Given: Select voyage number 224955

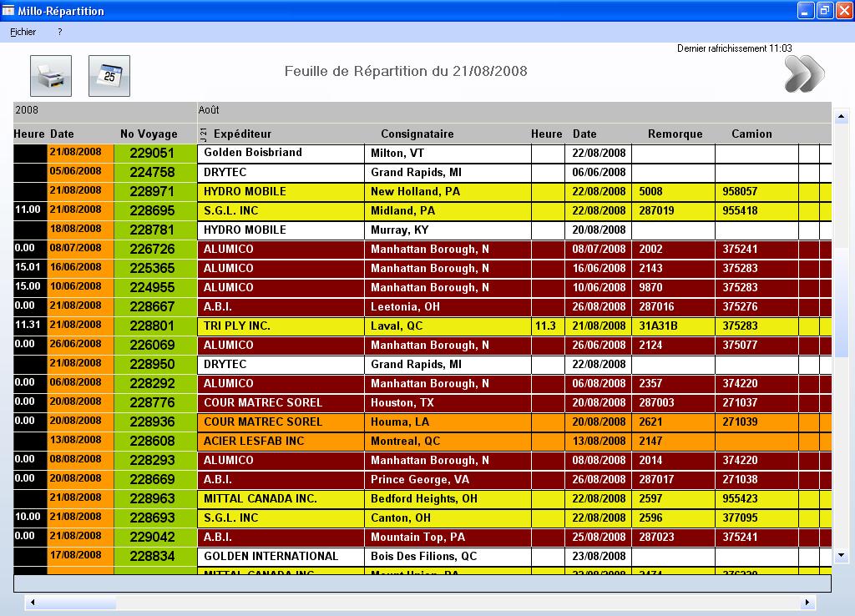Looking at the screenshot, I should [x=154, y=287].
